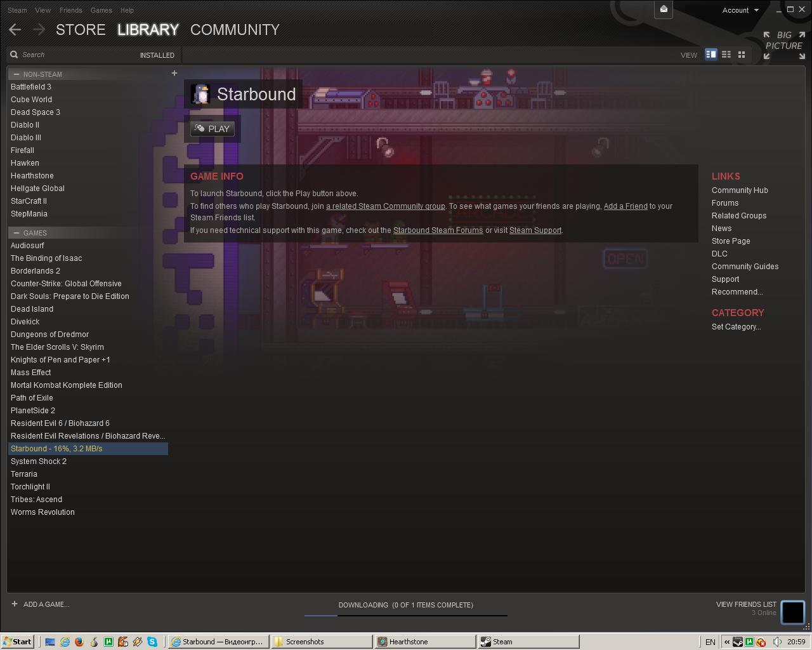The image size is (812, 650).
Task: Add category with the plus icon
Action: [x=174, y=74]
